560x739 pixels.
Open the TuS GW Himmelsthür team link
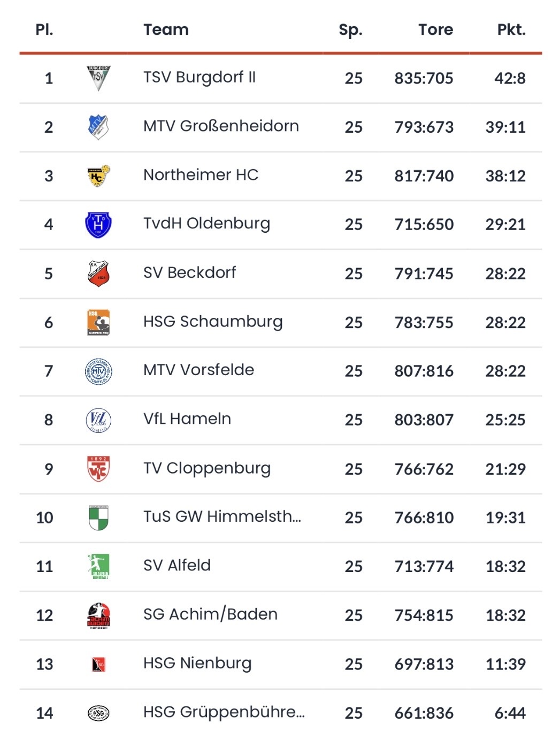point(222,516)
